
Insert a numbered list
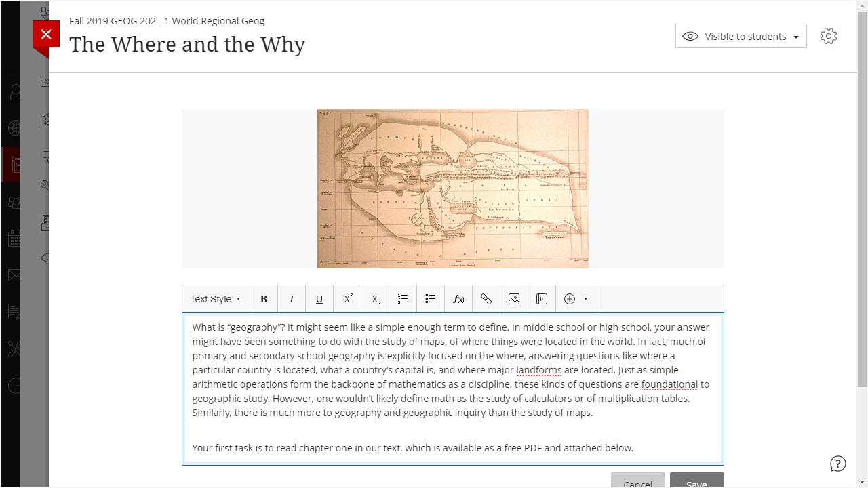tap(403, 299)
